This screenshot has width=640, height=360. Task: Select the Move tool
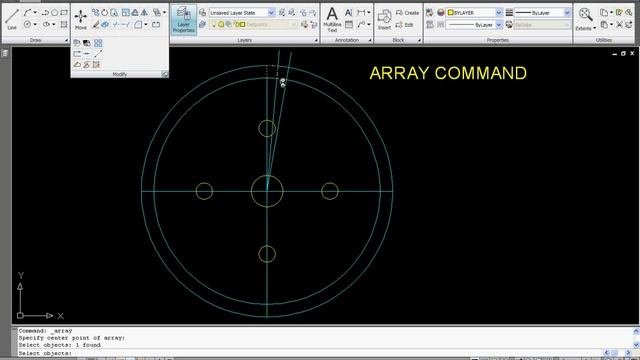[x=80, y=19]
